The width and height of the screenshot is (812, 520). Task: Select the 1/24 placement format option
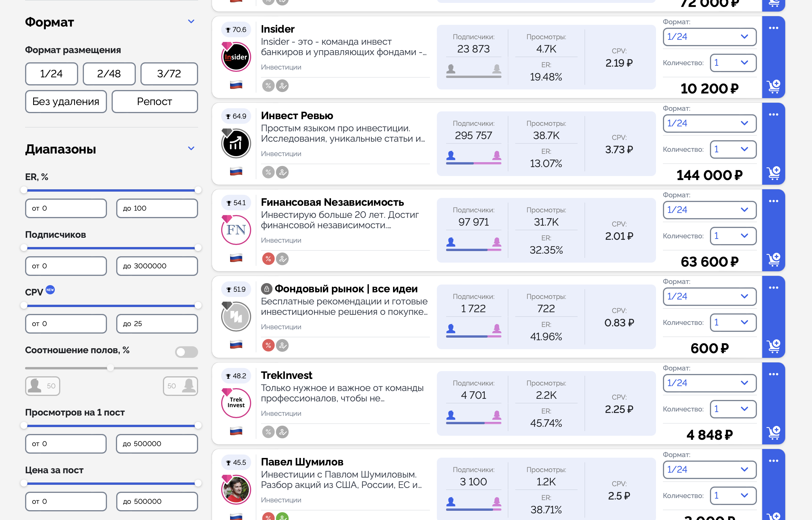coord(51,74)
